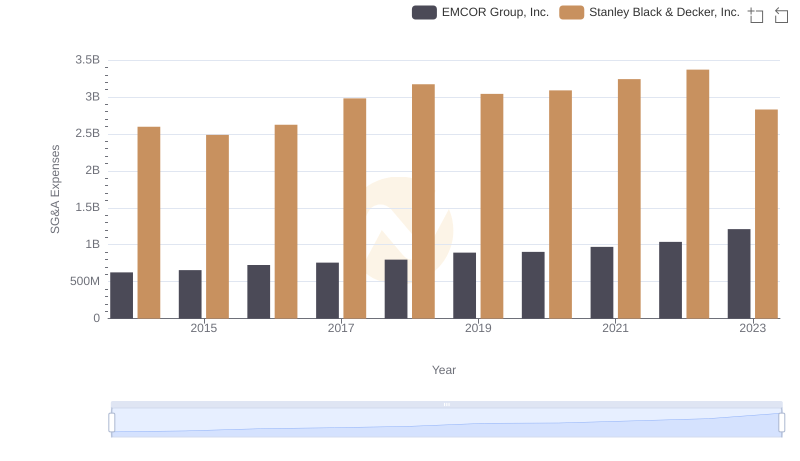
Task: Click the reset zoom icon
Action: point(781,15)
